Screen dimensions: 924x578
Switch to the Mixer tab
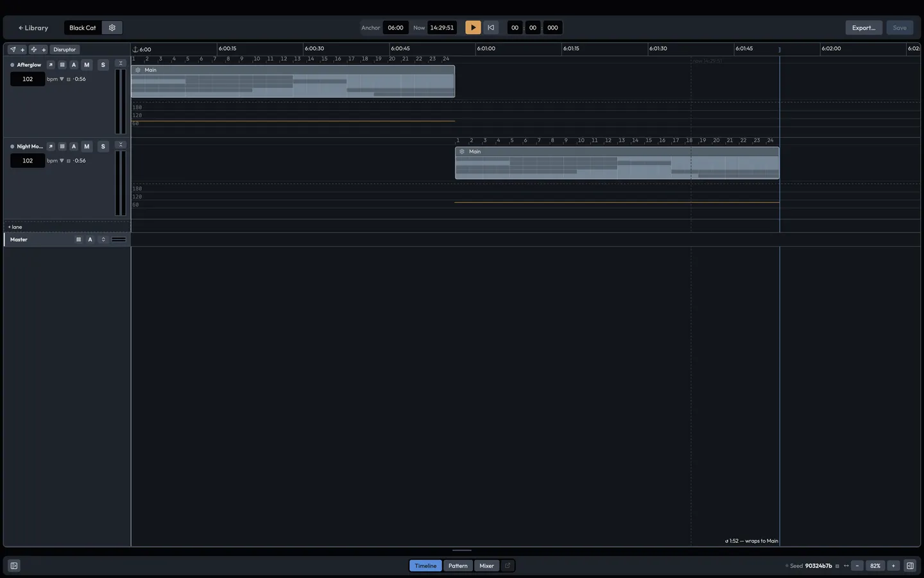(x=487, y=566)
